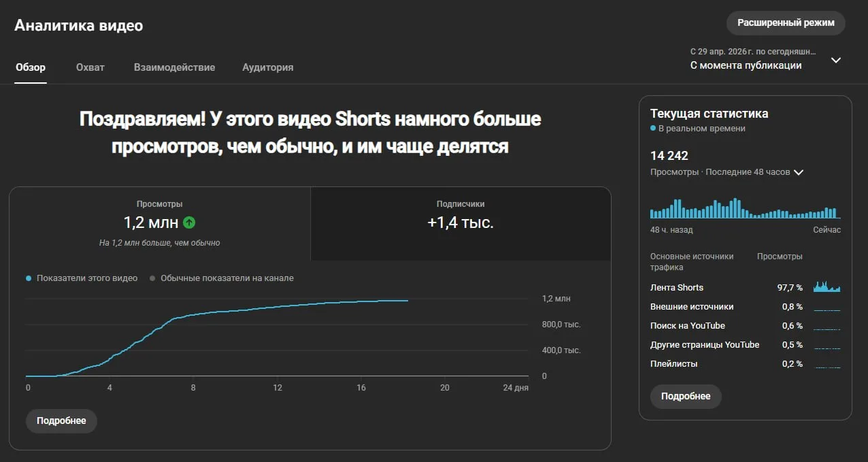This screenshot has height=462, width=868.
Task: Click the 48-hour realtime views bar chart
Action: click(746, 208)
